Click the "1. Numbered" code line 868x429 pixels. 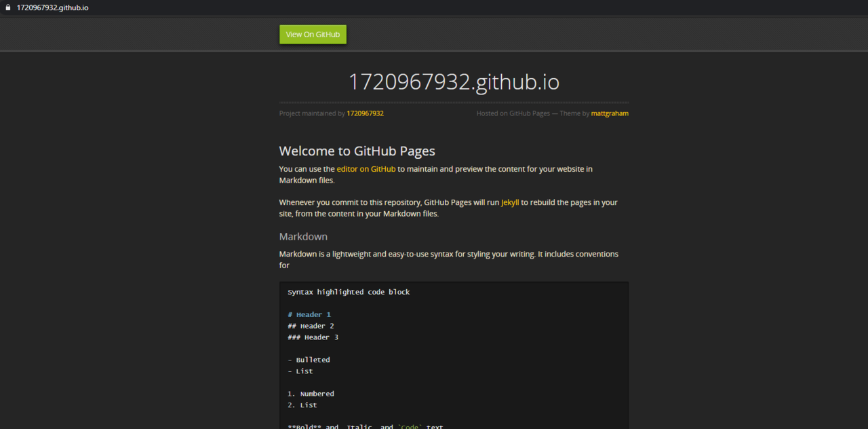tap(311, 394)
